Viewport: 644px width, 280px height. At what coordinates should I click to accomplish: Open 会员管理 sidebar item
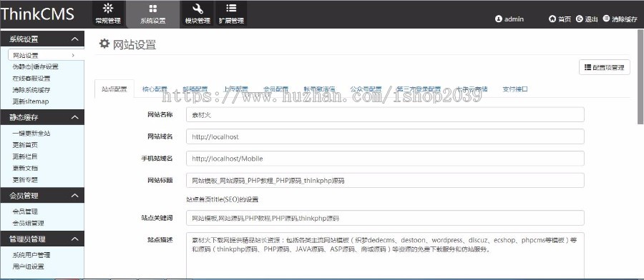(x=25, y=211)
